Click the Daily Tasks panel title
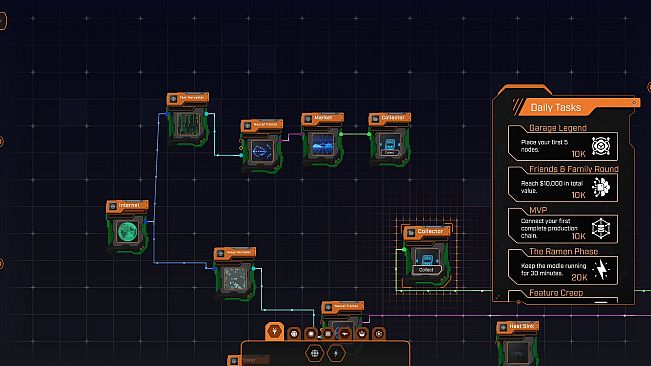Image resolution: width=651 pixels, height=366 pixels. click(556, 107)
